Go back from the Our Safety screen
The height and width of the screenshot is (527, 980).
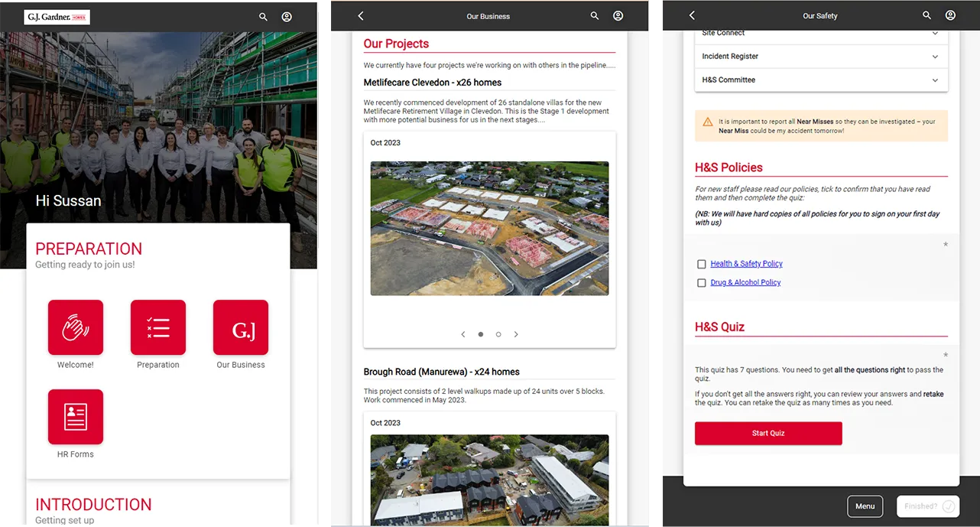tap(692, 15)
